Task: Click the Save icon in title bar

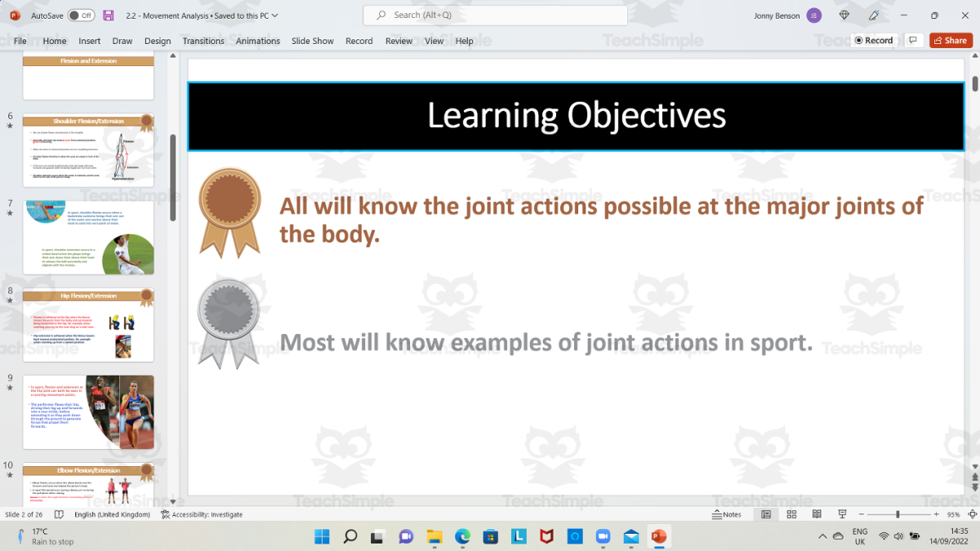Action: coord(109,16)
